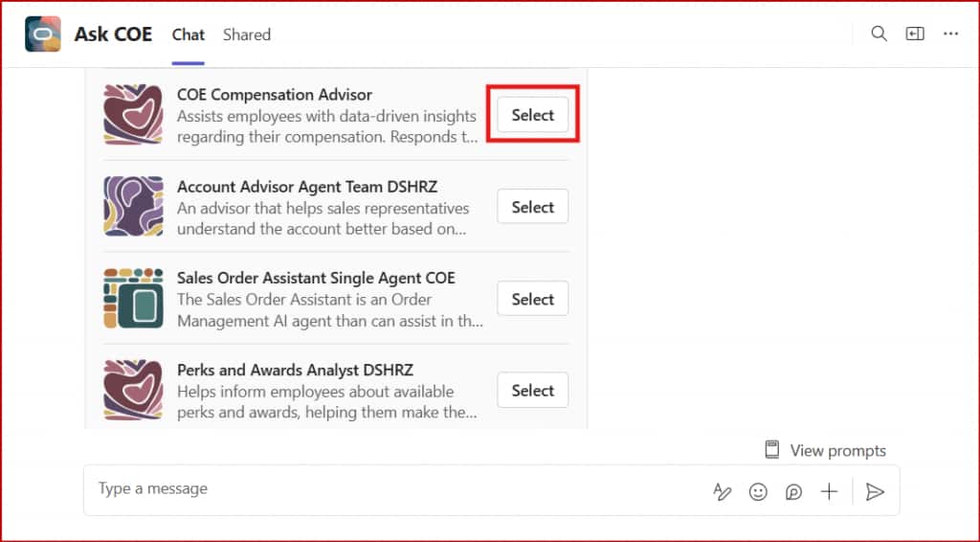Open the more options ellipsis menu
This screenshot has width=980, height=542.
[950, 34]
